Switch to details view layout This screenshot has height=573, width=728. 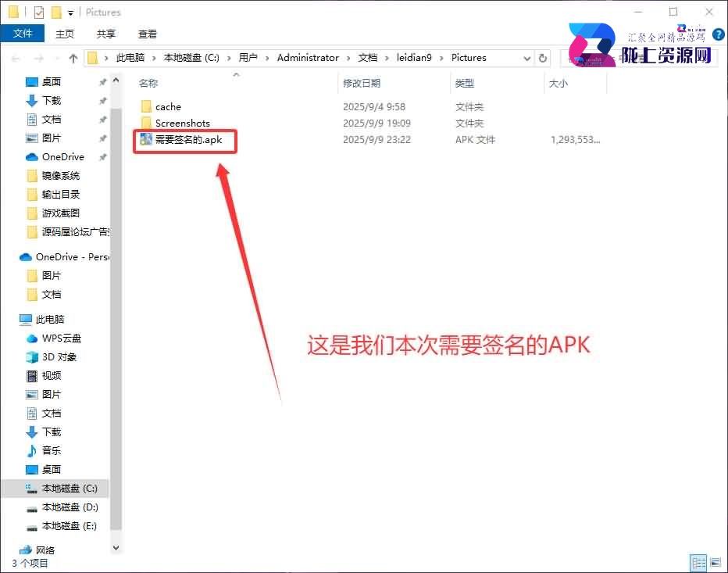(x=698, y=564)
